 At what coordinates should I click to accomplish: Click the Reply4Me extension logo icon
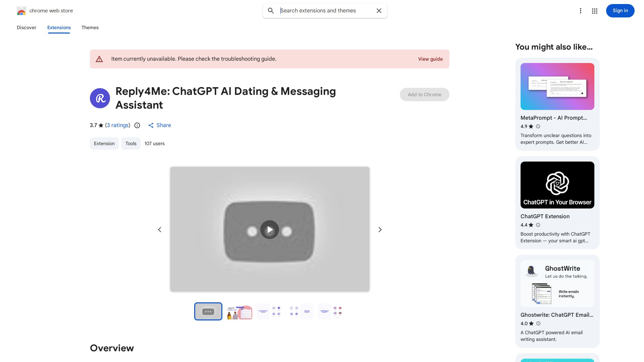click(x=100, y=98)
